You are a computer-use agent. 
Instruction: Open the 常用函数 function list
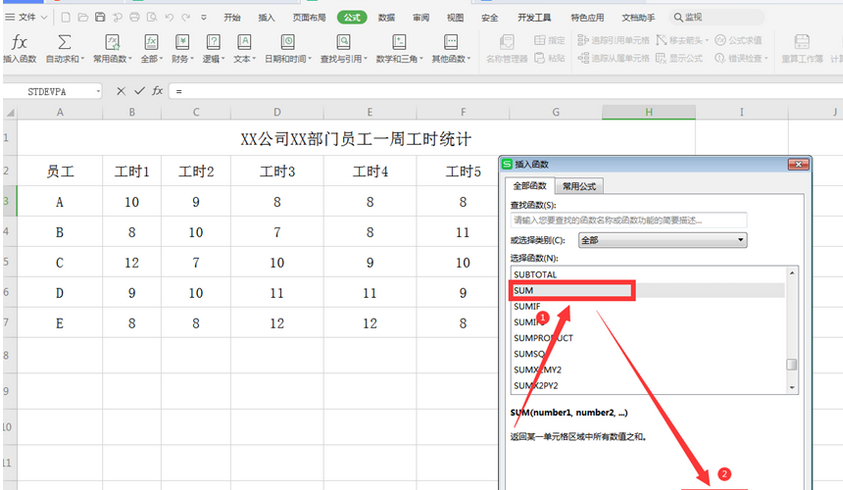[x=112, y=48]
